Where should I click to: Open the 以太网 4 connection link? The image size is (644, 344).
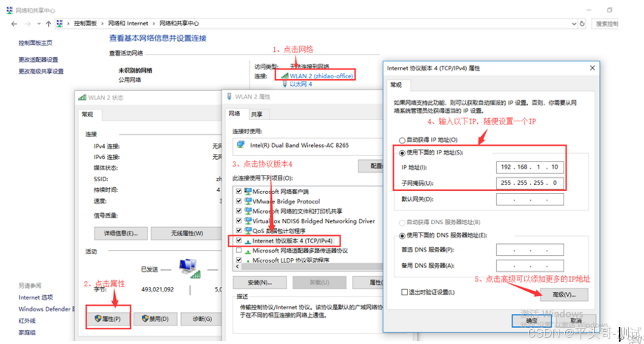point(301,84)
